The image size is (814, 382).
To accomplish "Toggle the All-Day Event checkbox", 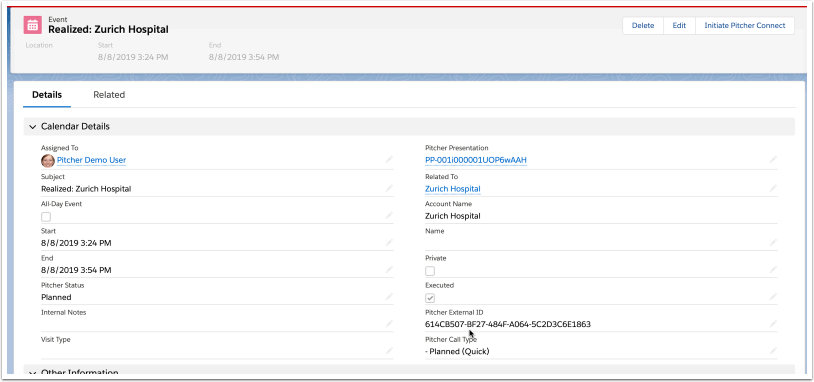I will tap(46, 217).
